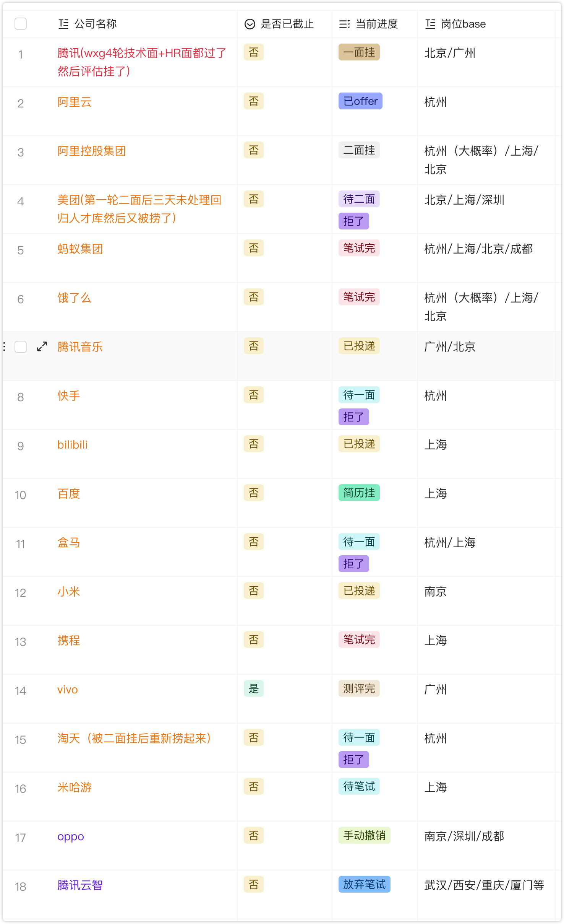Image resolution: width=564 pixels, height=924 pixels.
Task: Open the 当前进度 column header menu
Action: pos(377,24)
